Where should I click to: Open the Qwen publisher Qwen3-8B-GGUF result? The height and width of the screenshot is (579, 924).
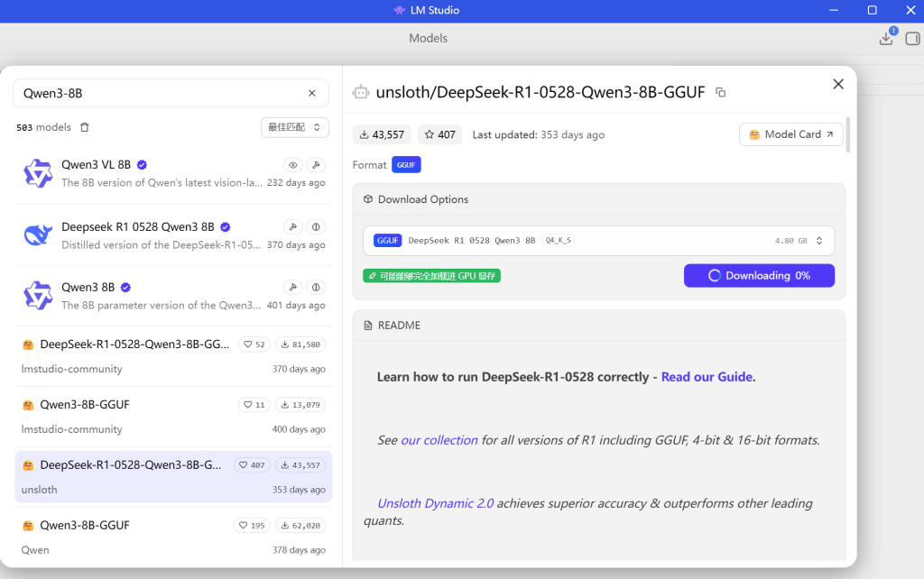point(173,538)
